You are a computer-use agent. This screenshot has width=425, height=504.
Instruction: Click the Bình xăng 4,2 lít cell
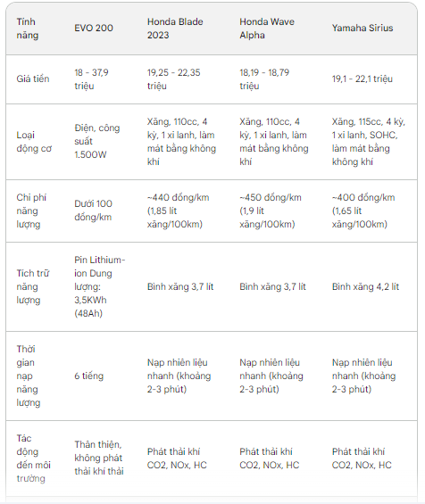point(365,286)
